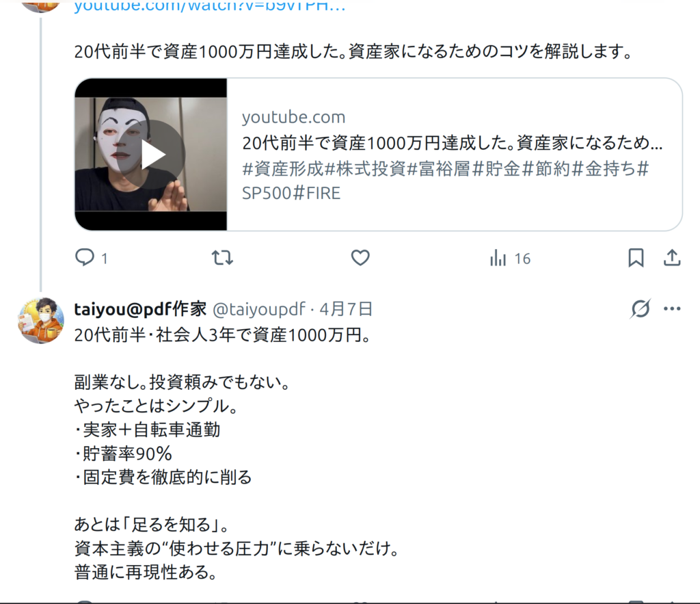Open the youtube.com/watch link at top
The width and height of the screenshot is (700, 604).
[210, 6]
